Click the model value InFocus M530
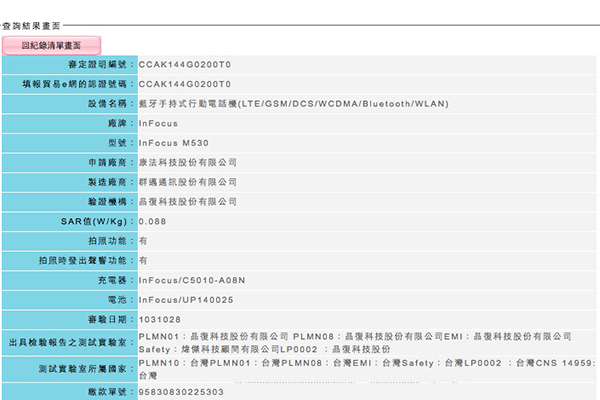The image size is (600, 400). [174, 143]
